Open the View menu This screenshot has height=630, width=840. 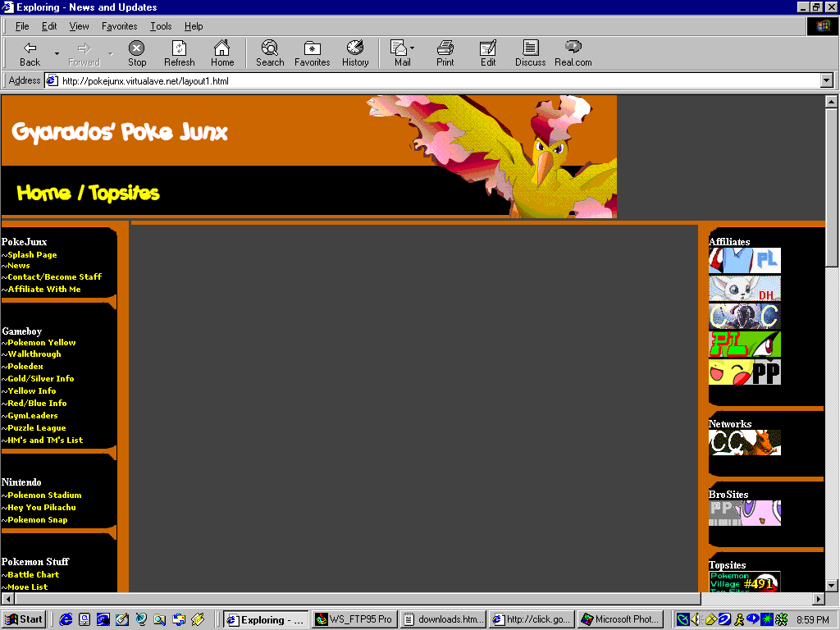click(79, 26)
